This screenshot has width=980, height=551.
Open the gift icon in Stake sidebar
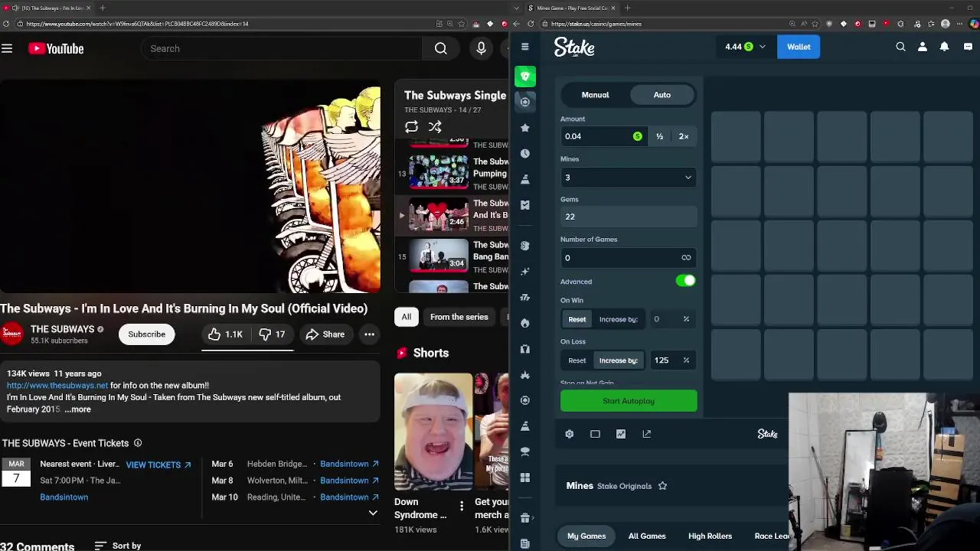(x=525, y=518)
